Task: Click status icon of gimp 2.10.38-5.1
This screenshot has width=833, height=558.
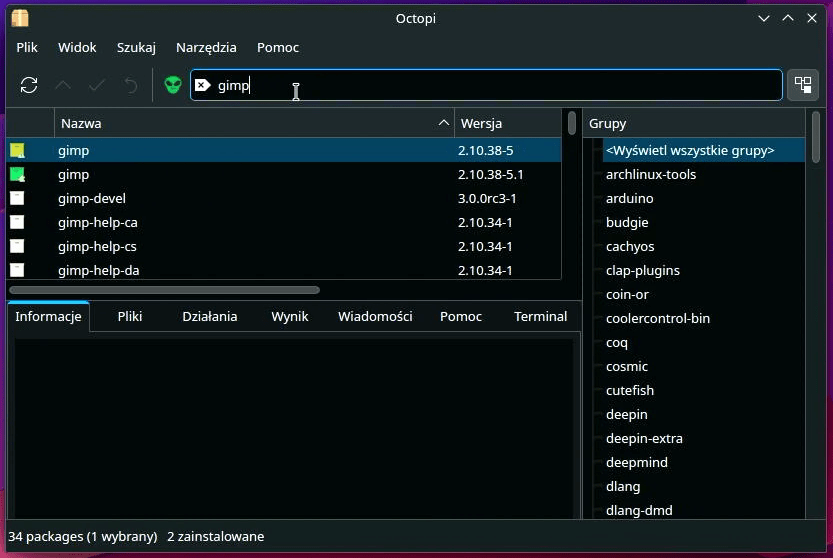Action: coord(17,174)
